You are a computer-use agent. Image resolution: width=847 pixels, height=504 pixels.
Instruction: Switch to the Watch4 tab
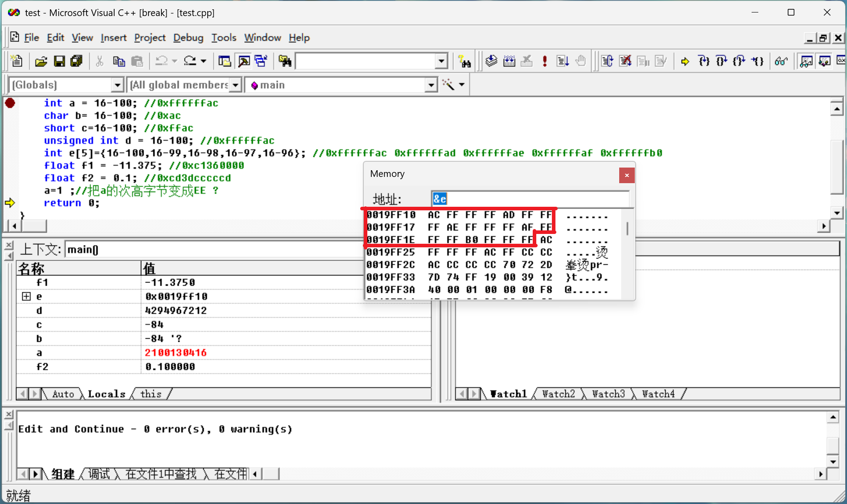point(658,394)
